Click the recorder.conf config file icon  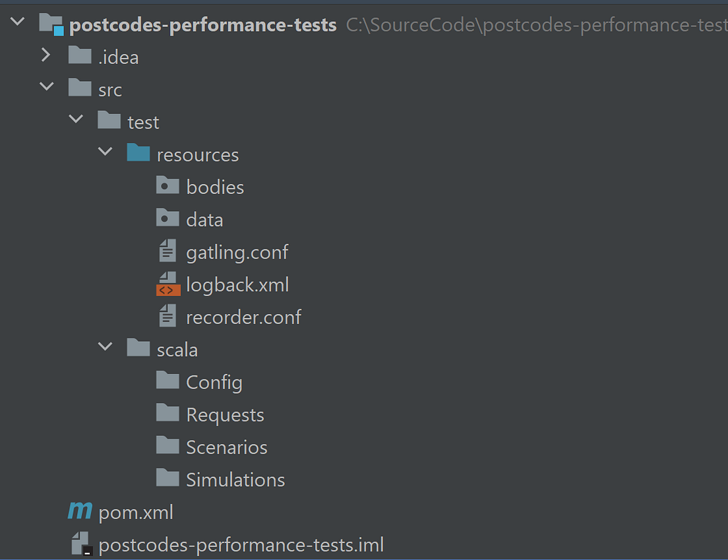point(167,316)
